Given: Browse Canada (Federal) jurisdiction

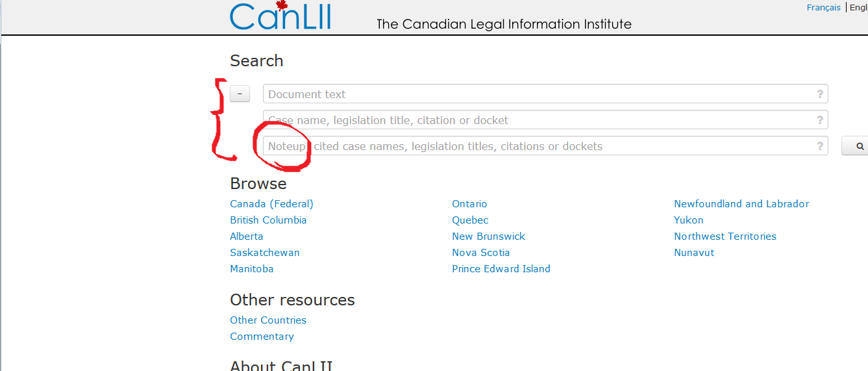Looking at the screenshot, I should 271,204.
